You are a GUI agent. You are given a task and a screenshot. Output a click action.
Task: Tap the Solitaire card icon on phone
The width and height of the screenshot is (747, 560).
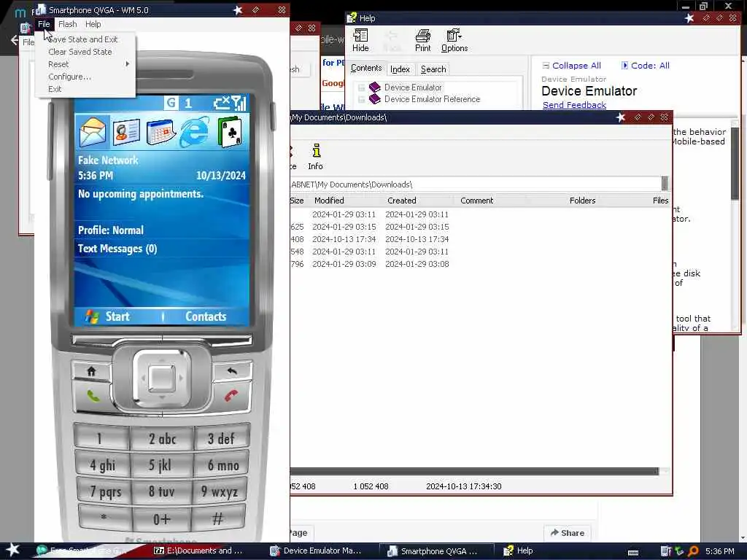(230, 131)
